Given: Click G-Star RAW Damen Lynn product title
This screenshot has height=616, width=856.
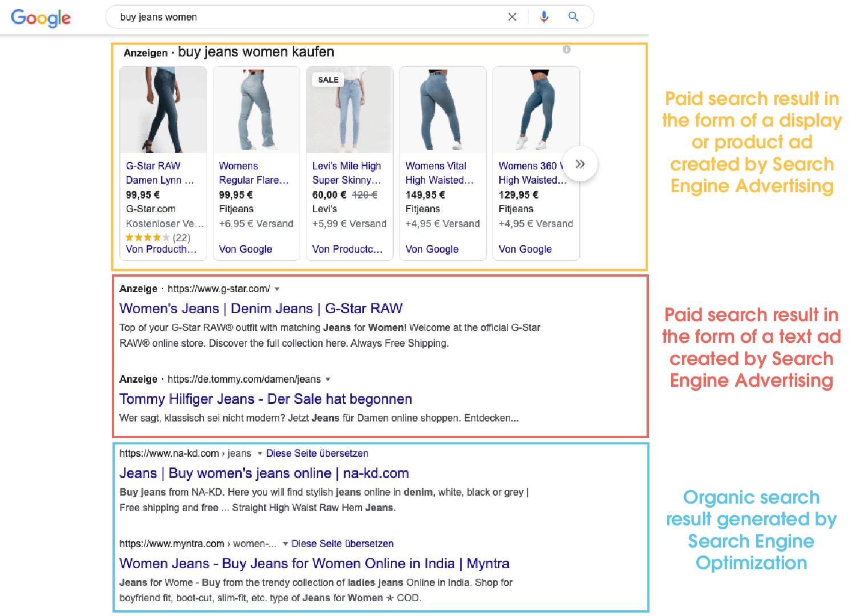Looking at the screenshot, I should [x=160, y=173].
